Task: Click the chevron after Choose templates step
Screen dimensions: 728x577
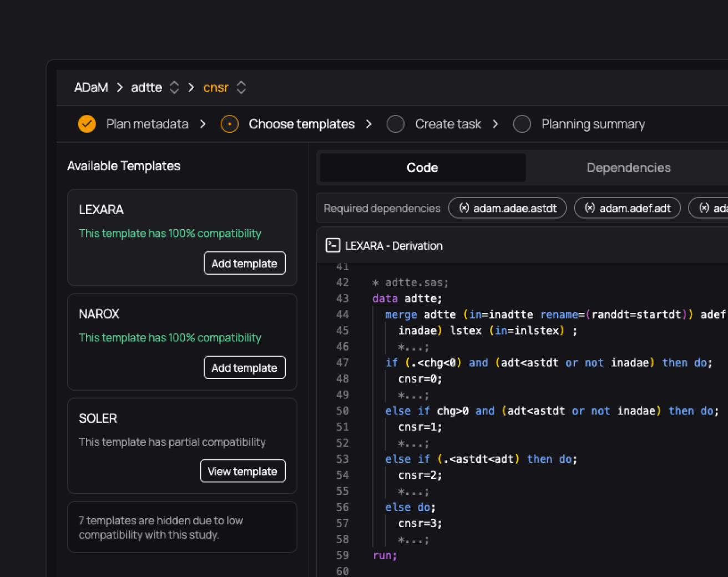Action: (369, 124)
